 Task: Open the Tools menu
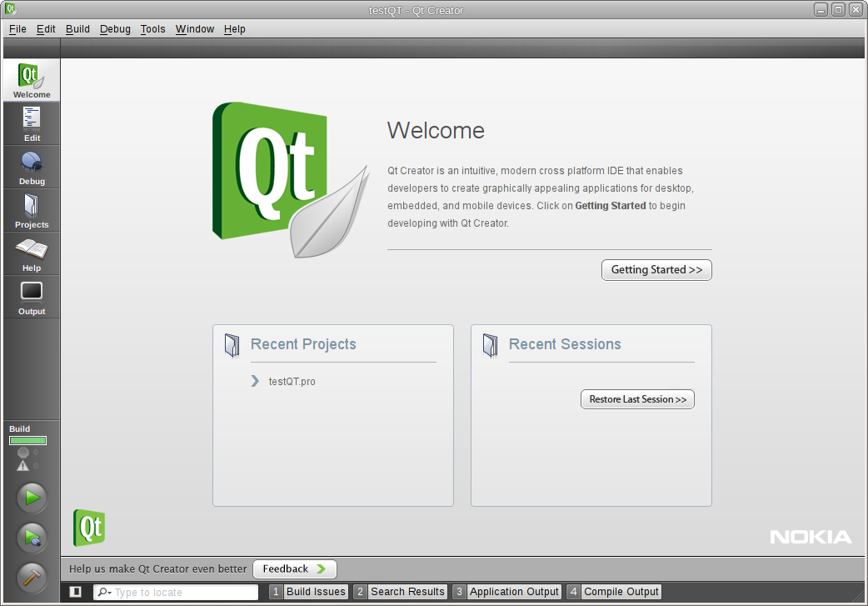click(152, 28)
